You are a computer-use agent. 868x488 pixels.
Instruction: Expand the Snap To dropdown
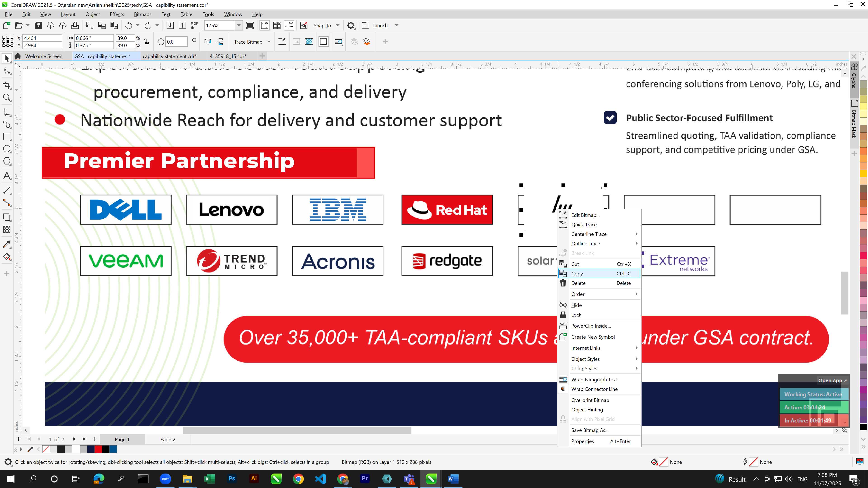(x=338, y=25)
